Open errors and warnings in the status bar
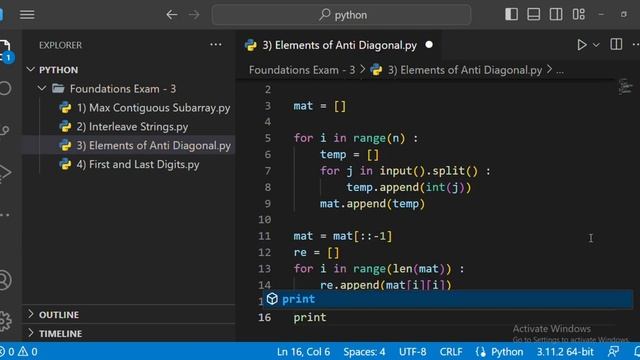This screenshot has height=360, width=640. pyautogui.click(x=19, y=351)
